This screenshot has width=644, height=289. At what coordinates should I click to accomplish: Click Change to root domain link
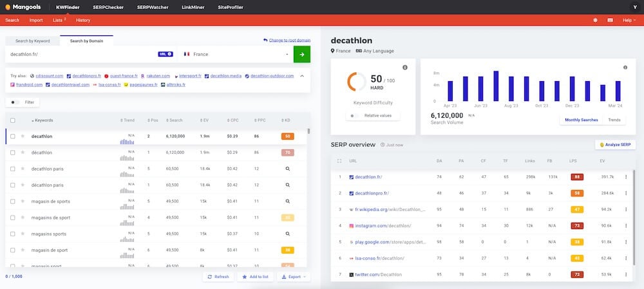point(290,41)
